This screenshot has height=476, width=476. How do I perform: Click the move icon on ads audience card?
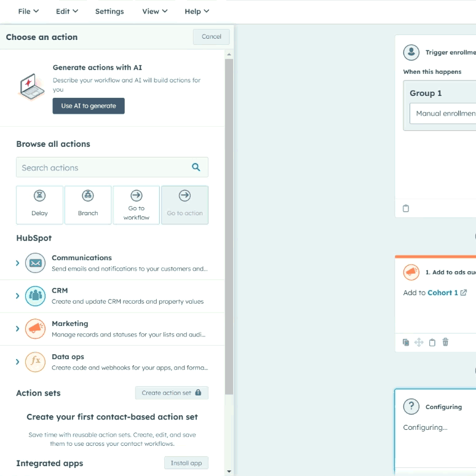(419, 343)
